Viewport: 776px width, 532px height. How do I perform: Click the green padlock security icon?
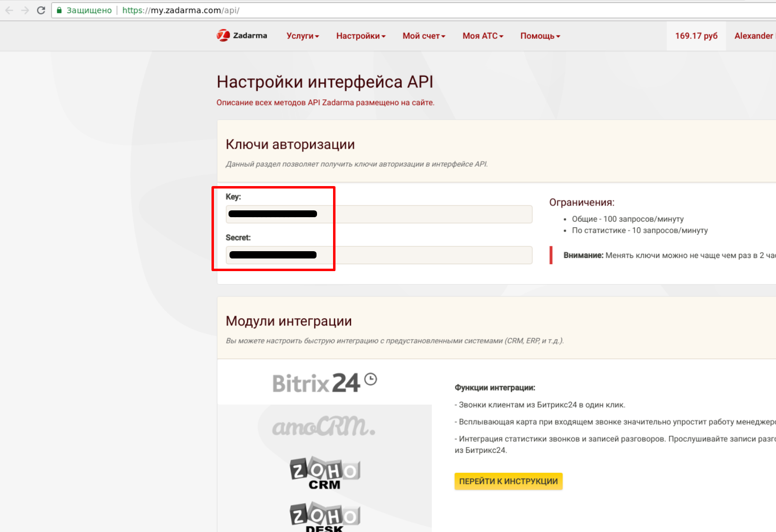click(59, 10)
